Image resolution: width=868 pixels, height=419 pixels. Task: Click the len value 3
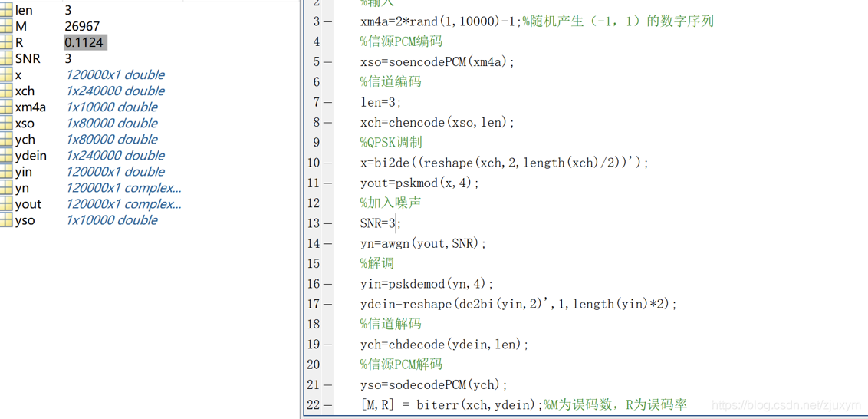point(68,9)
